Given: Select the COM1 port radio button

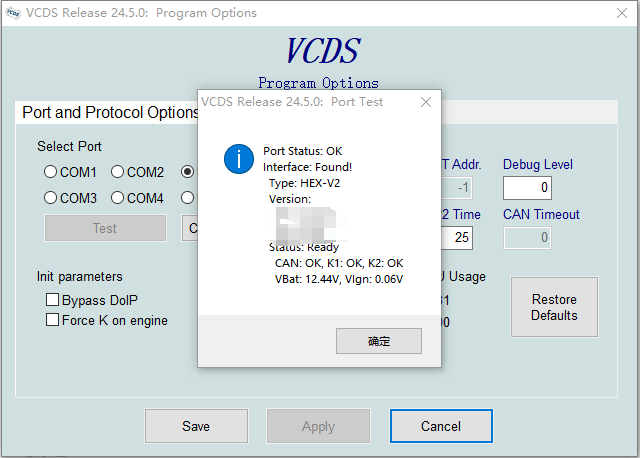Looking at the screenshot, I should 50,172.
